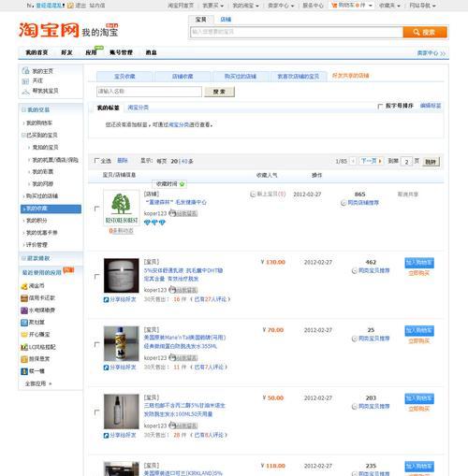Click the 关注 icon in left sidebar
Screen dimensions: 468x476
[x=25, y=81]
